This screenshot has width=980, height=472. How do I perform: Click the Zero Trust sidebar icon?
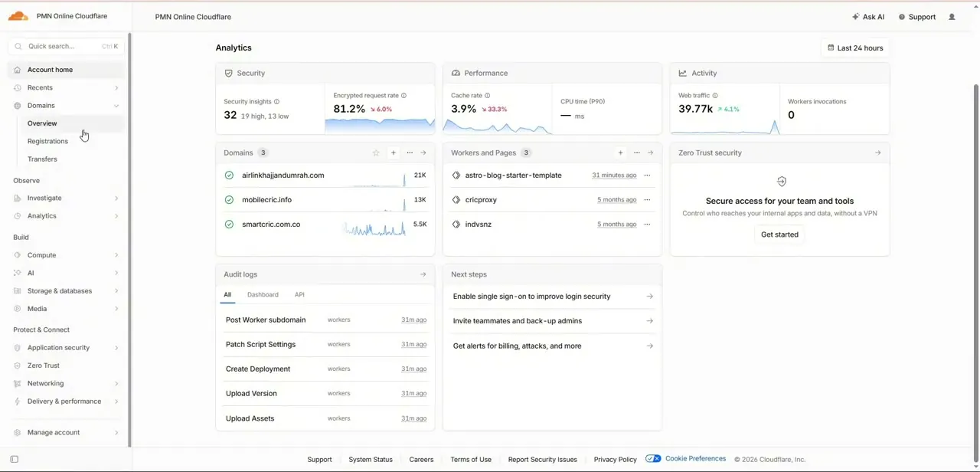click(x=18, y=365)
